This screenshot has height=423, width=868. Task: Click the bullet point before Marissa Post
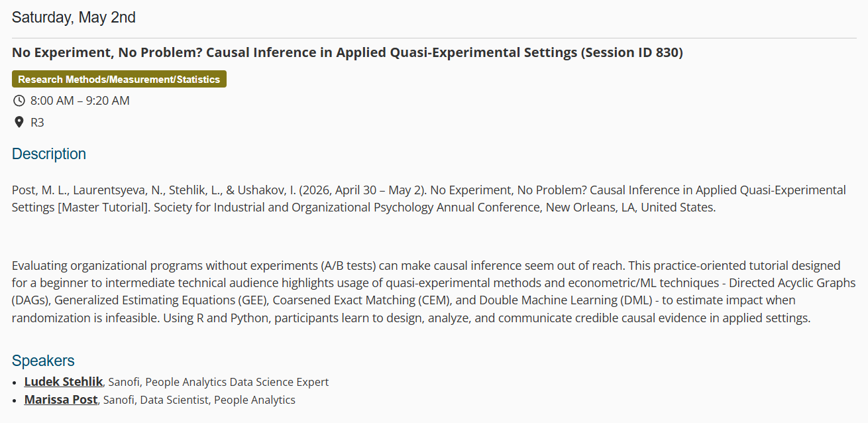tap(15, 400)
